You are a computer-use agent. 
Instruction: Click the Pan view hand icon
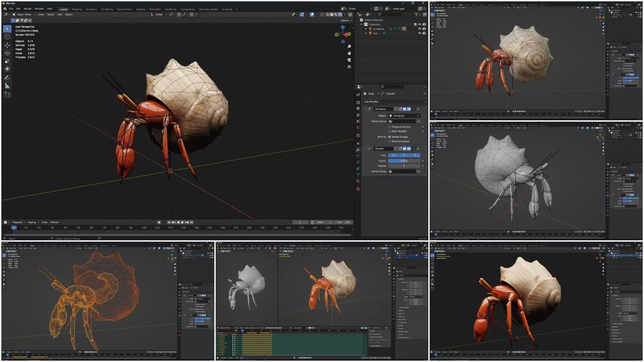(x=349, y=53)
